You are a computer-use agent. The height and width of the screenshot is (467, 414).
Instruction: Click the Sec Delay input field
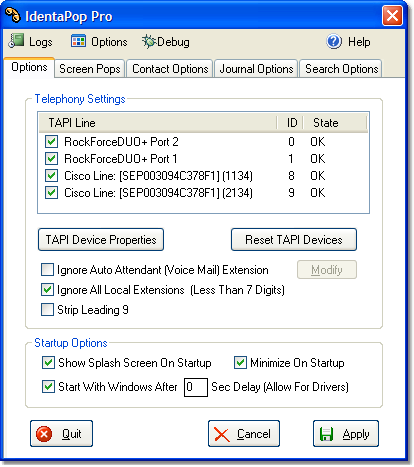coord(196,387)
